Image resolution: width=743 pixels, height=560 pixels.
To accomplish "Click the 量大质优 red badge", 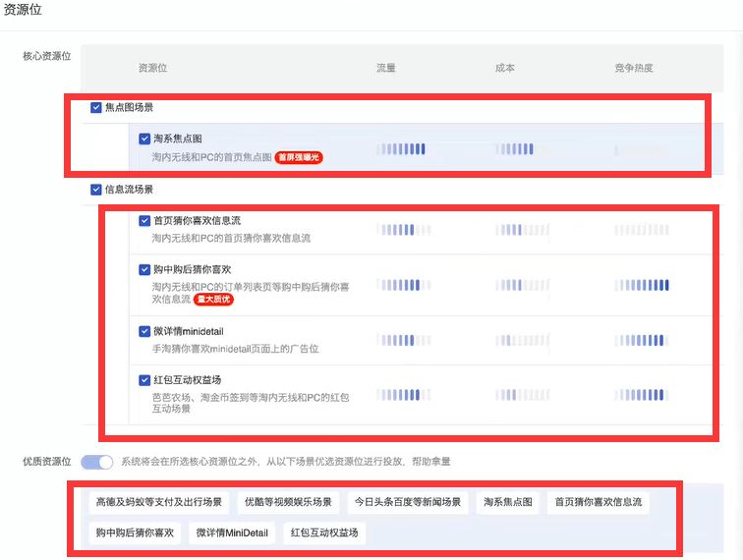I will pyautogui.click(x=213, y=300).
